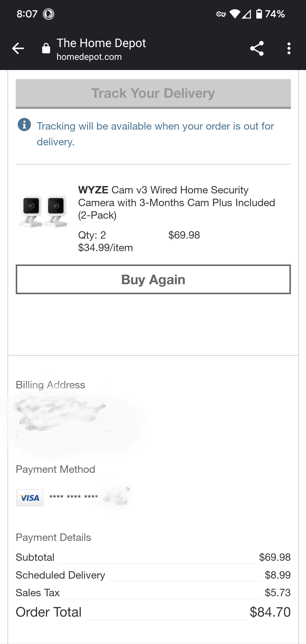Open the WYZE Cam v3 product title
306x644 pixels.
point(176,203)
